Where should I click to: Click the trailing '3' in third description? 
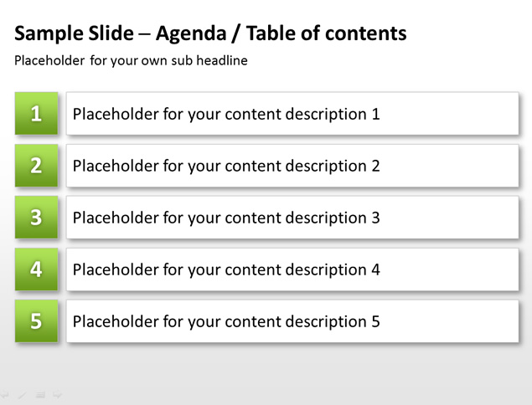coord(375,218)
